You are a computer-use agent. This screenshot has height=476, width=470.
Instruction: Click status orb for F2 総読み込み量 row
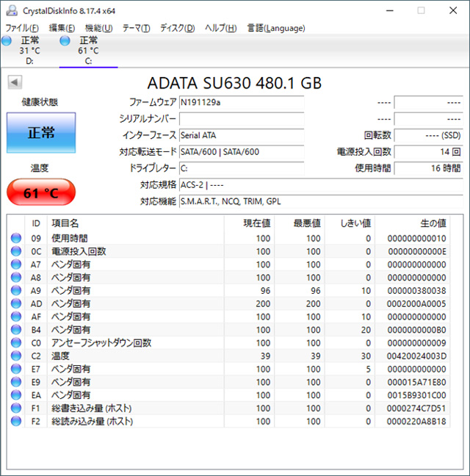(16, 421)
